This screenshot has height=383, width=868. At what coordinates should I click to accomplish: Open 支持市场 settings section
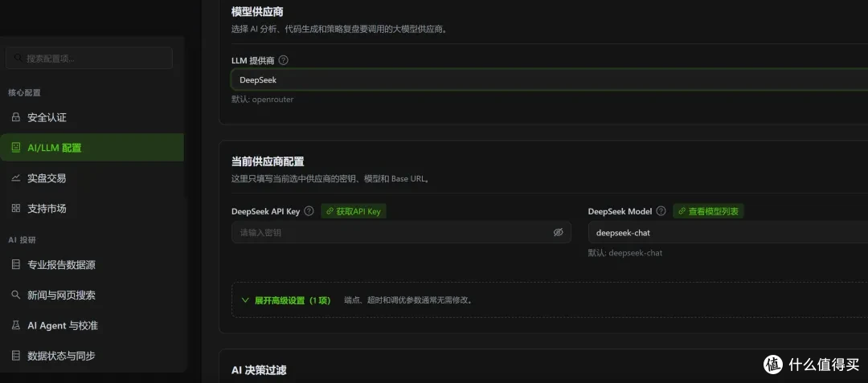(92, 208)
